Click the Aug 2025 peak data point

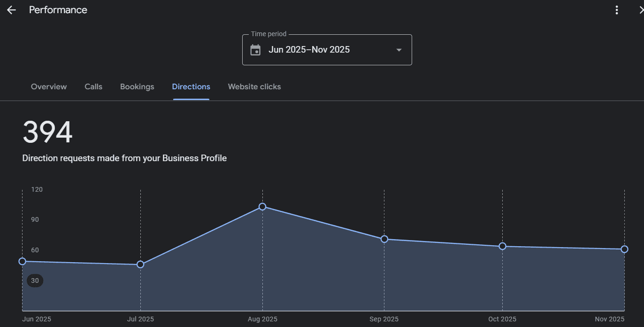[262, 207]
